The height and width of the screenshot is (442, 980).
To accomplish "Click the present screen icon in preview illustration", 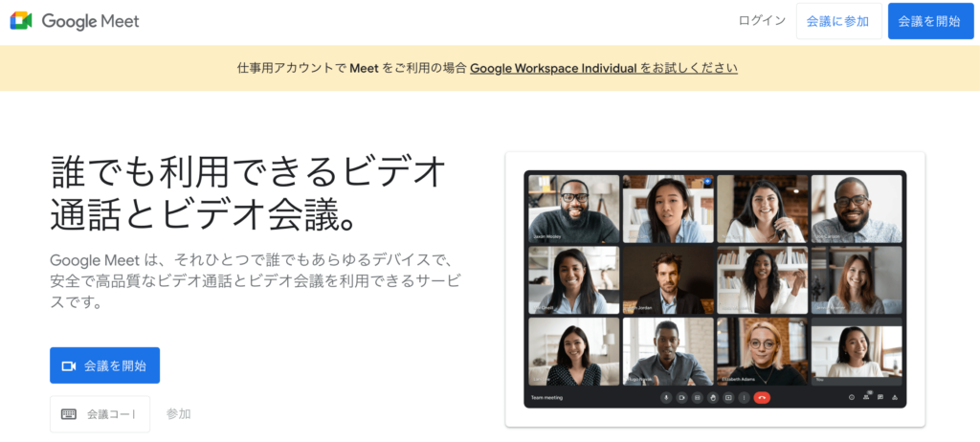I will click(x=728, y=398).
